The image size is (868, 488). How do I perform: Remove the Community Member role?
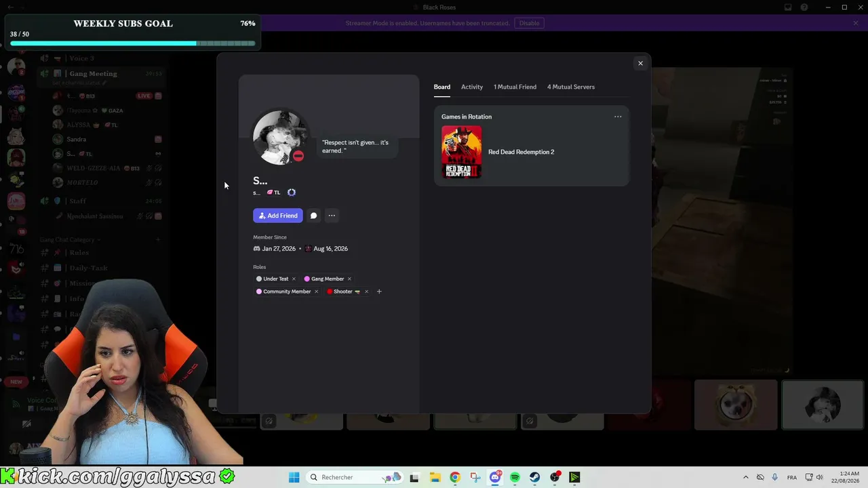(316, 291)
